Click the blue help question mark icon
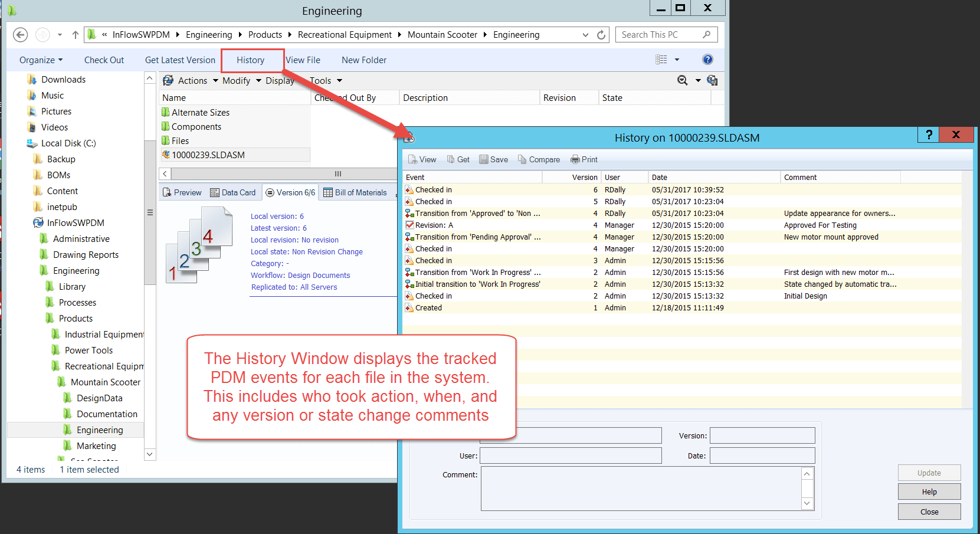Viewport: 980px width, 534px height. point(707,60)
